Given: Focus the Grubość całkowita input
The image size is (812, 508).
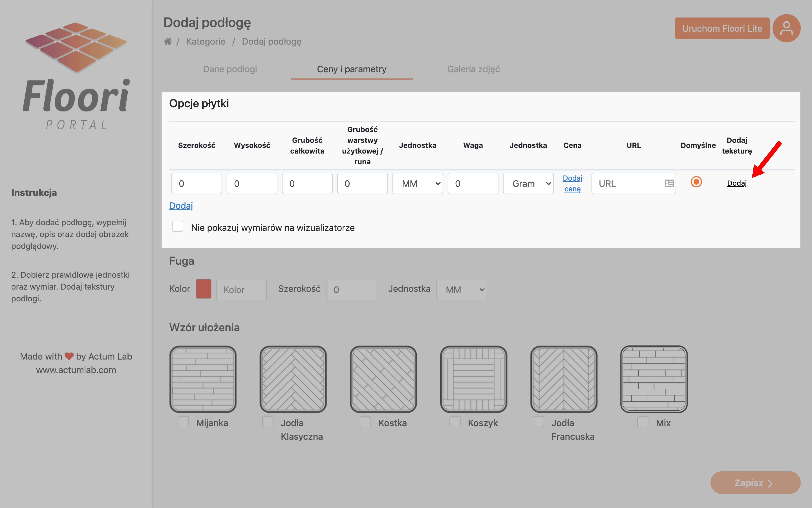Looking at the screenshot, I should tap(307, 183).
